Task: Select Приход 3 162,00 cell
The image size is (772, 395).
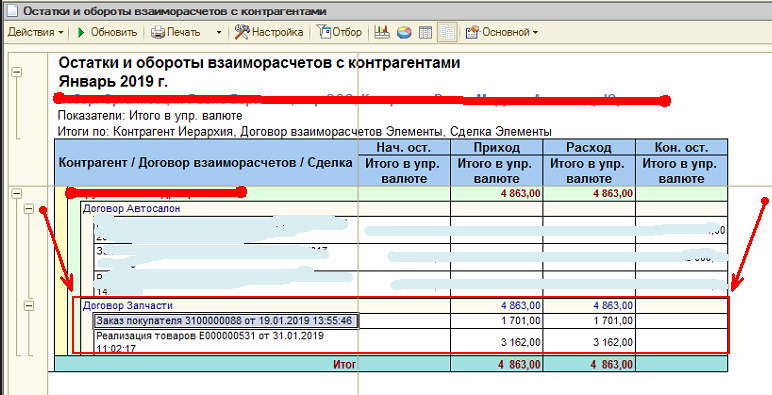Action: 496,341
